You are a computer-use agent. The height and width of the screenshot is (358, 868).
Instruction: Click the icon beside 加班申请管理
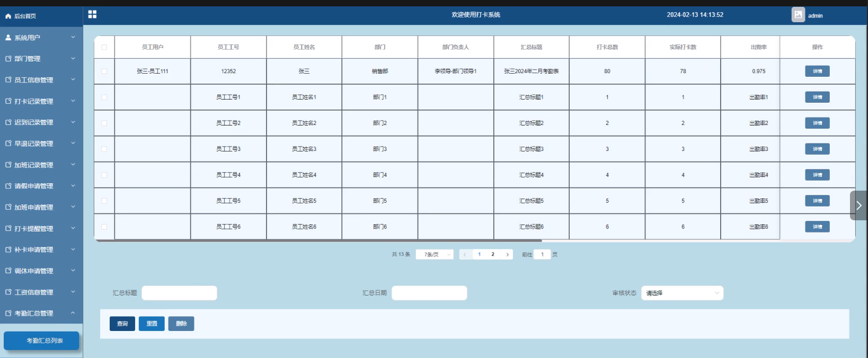[x=8, y=207]
